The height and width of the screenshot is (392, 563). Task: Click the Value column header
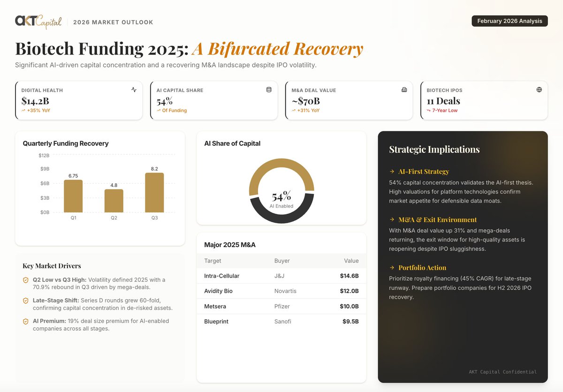(351, 261)
